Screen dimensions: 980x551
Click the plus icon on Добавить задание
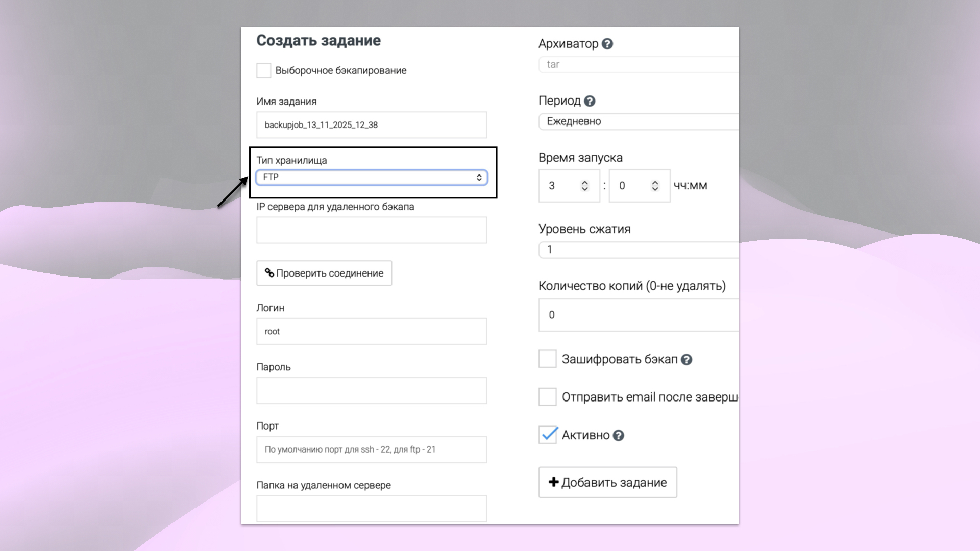(x=553, y=482)
